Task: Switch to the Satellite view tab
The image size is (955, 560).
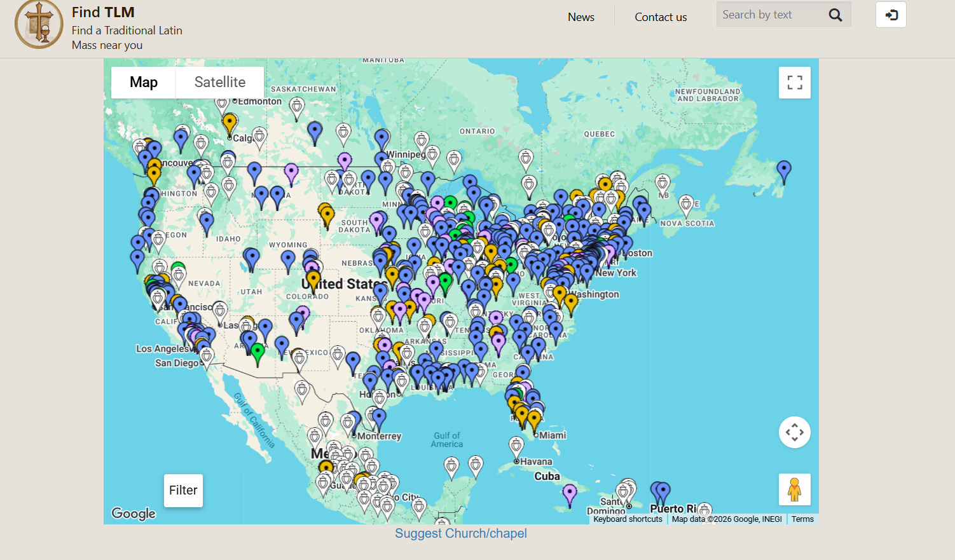Action: [x=220, y=82]
